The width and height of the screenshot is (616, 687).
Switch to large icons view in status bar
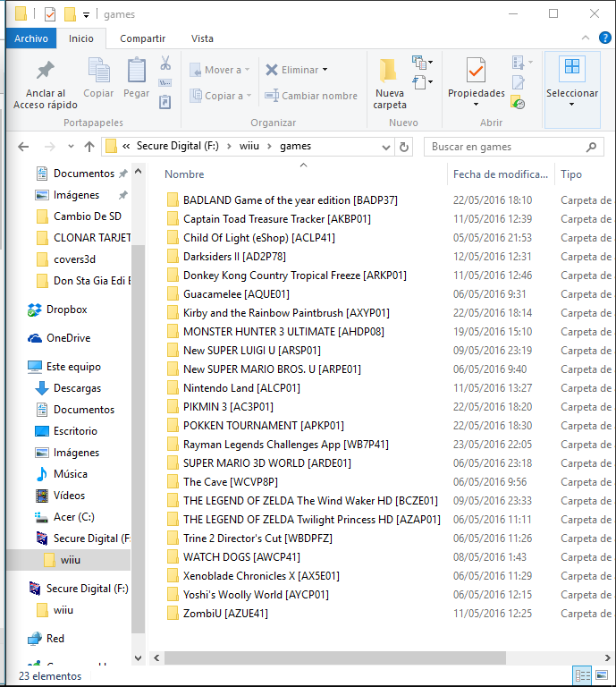[x=602, y=675]
